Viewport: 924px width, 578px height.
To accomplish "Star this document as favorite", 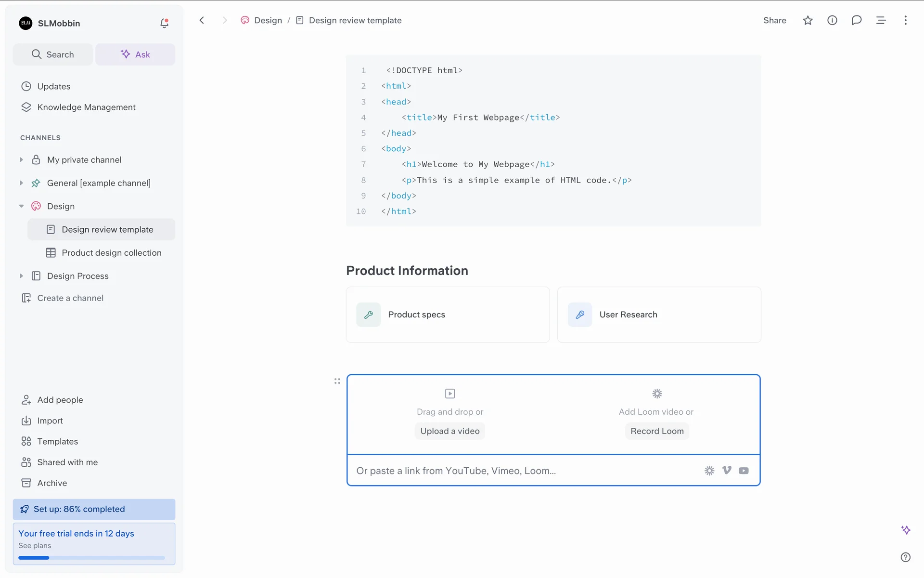I will click(808, 20).
